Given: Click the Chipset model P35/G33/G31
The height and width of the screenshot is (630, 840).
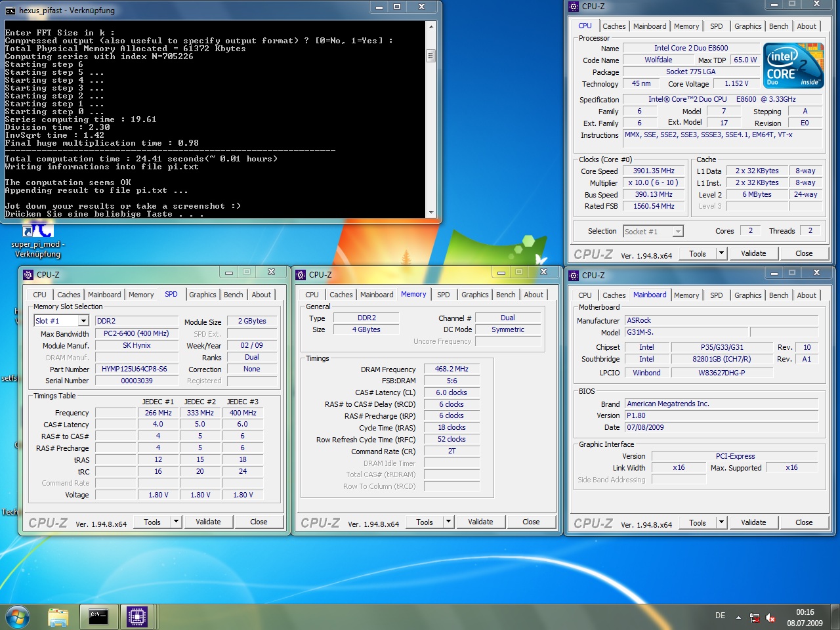Looking at the screenshot, I should pos(722,347).
